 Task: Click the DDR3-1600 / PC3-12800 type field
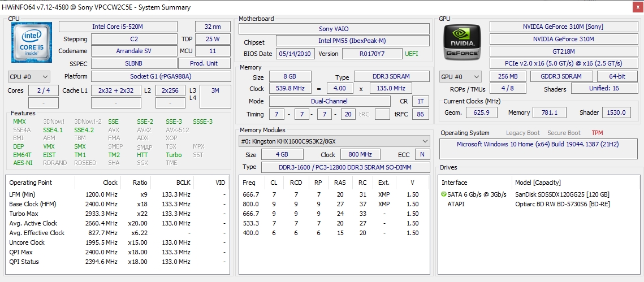pos(345,167)
